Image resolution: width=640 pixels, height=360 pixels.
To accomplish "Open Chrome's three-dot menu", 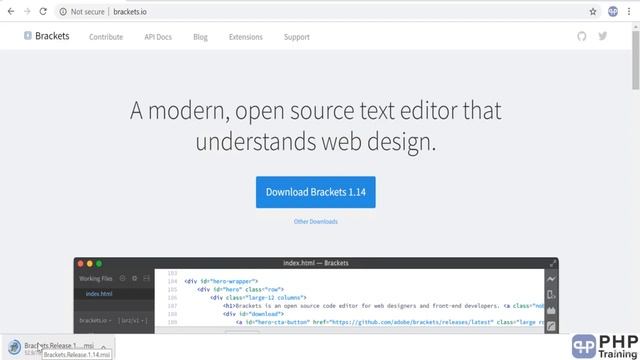I will (629, 11).
